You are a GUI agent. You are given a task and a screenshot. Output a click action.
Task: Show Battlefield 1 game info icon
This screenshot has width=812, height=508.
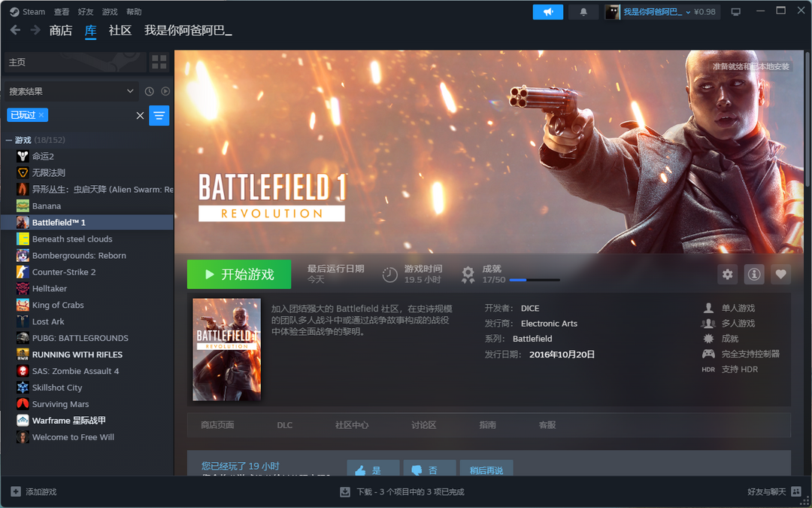754,274
